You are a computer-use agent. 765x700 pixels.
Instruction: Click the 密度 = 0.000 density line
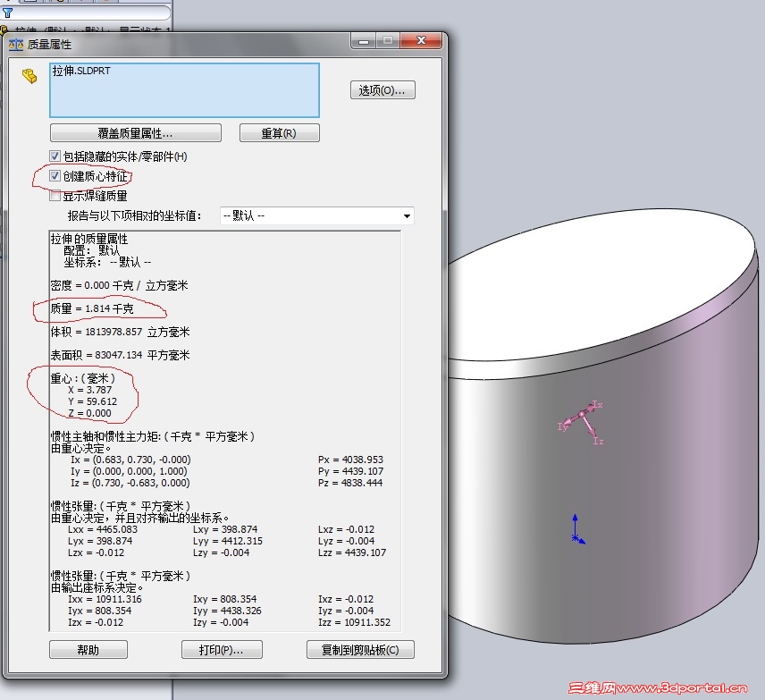click(x=119, y=285)
